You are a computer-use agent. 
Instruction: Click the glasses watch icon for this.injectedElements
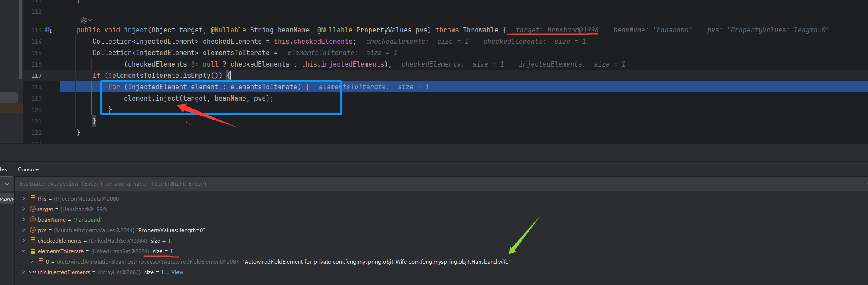point(33,272)
